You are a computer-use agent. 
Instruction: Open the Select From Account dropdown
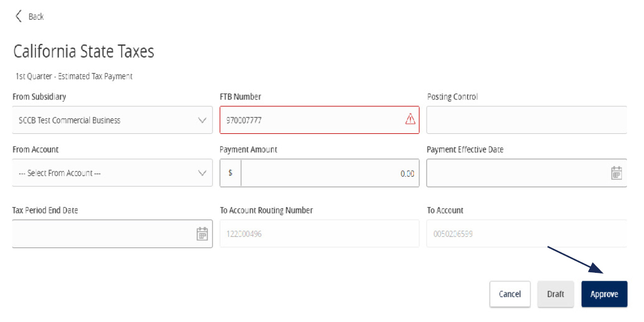point(112,172)
